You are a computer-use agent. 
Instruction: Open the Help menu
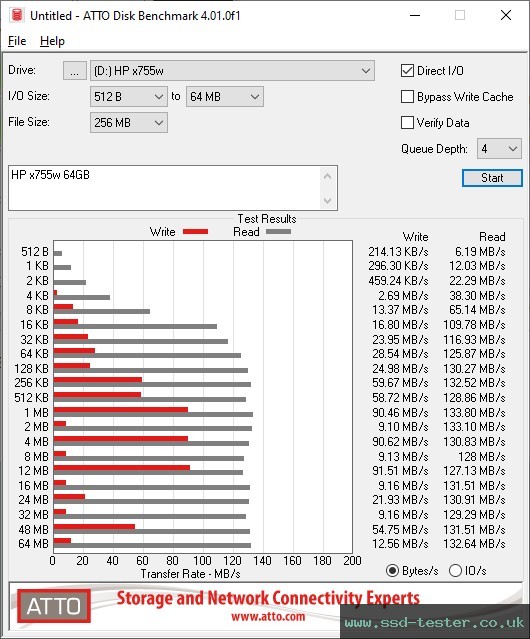(52, 41)
